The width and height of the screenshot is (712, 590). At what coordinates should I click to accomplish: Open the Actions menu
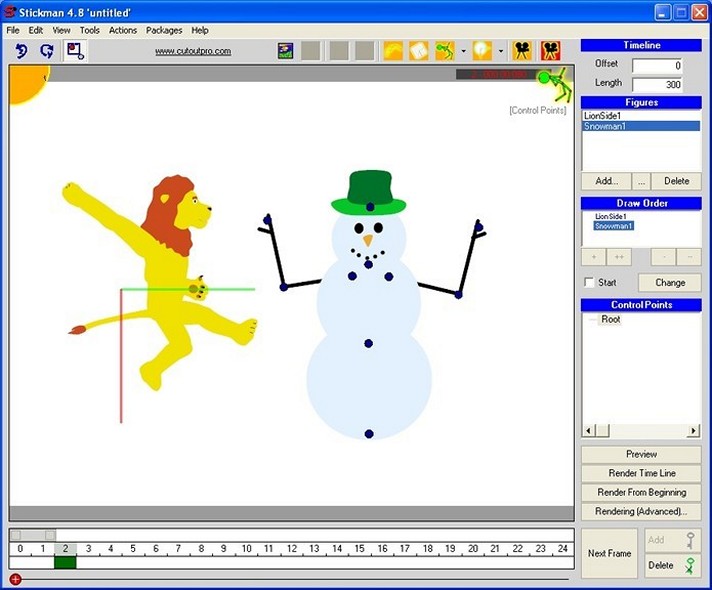tap(123, 30)
